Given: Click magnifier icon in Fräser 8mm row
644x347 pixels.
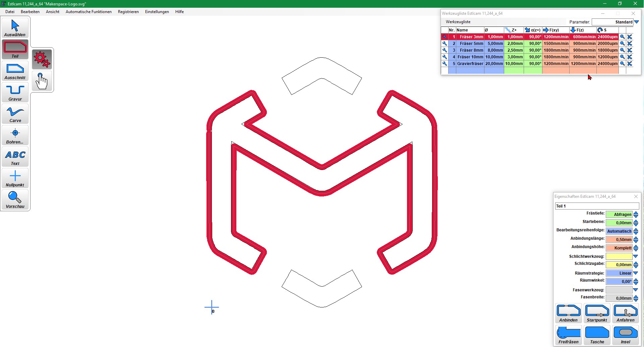Looking at the screenshot, I should 622,50.
